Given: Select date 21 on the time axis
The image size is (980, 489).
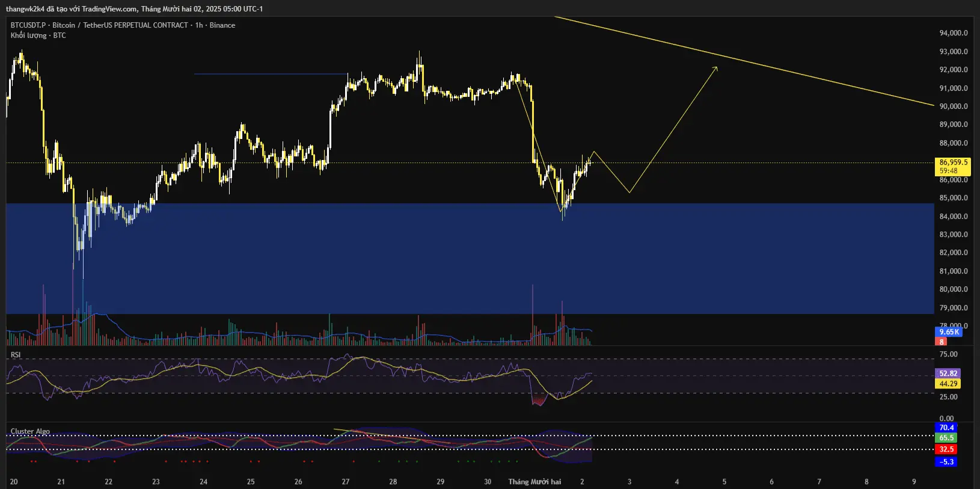Looking at the screenshot, I should [x=61, y=482].
